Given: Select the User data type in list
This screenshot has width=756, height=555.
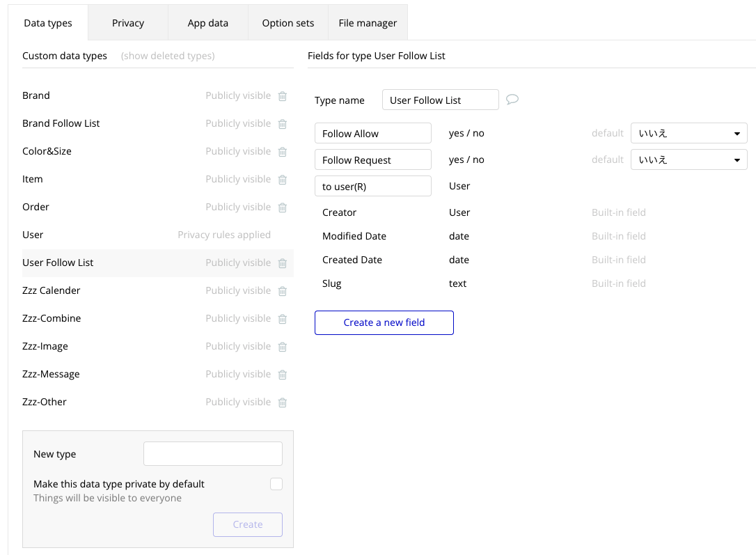Looking at the screenshot, I should pos(33,235).
